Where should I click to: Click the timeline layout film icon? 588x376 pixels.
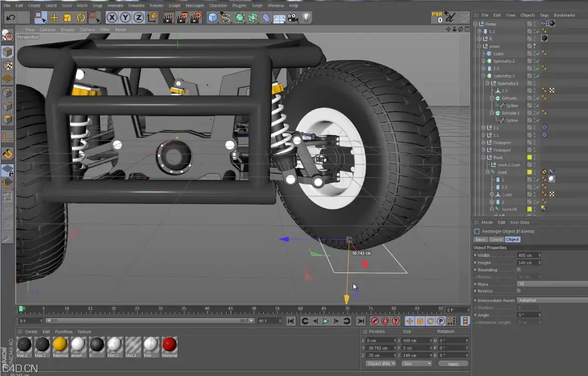coord(465,321)
